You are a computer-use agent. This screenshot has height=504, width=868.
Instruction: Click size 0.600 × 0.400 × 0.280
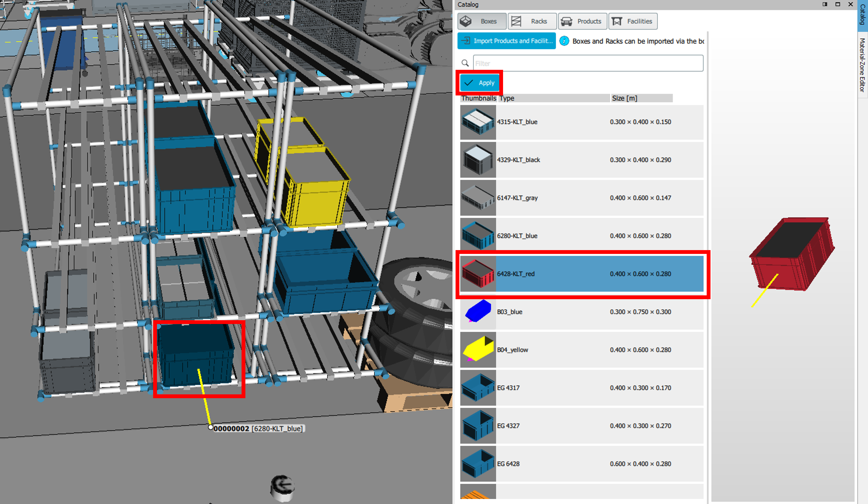[x=640, y=464]
